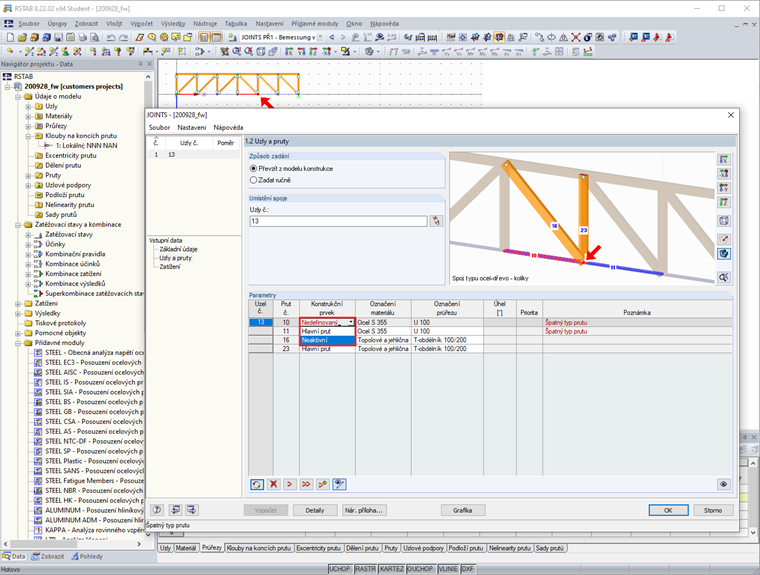760x575 pixels.
Task: Click the X-axis view icon beside 3D preview
Action: [724, 160]
